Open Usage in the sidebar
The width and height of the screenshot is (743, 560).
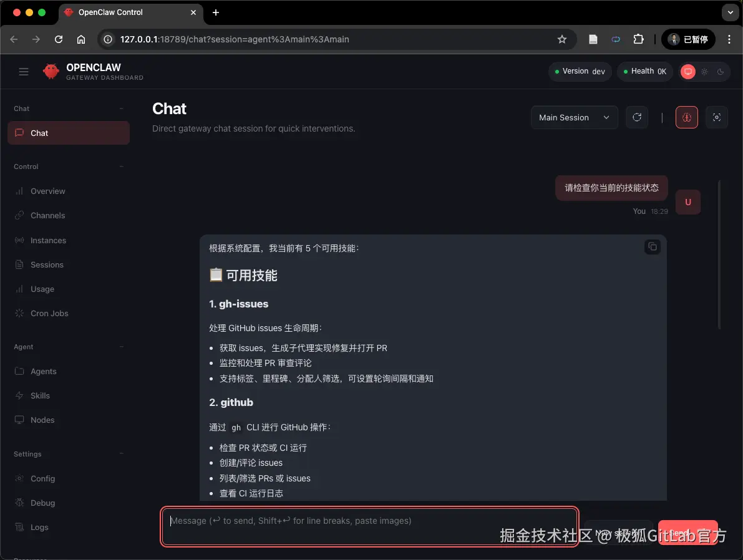[x=69, y=289]
